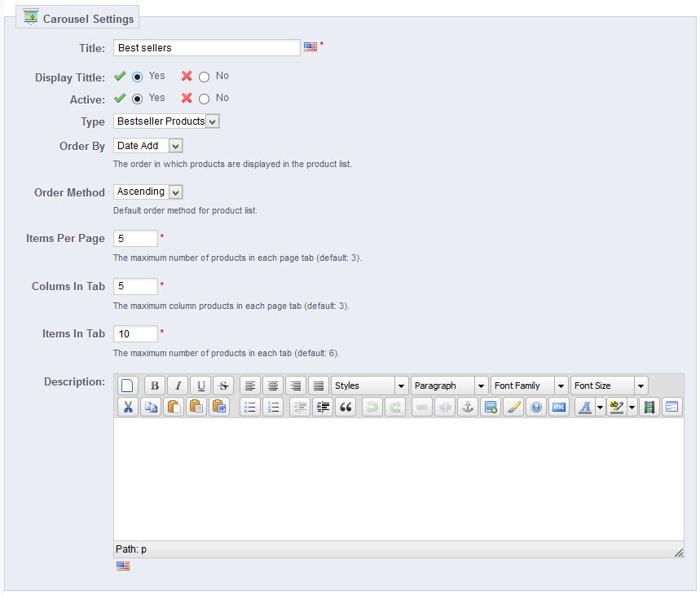Unlink icon in editor toolbar
This screenshot has height=595, width=700.
[445, 407]
